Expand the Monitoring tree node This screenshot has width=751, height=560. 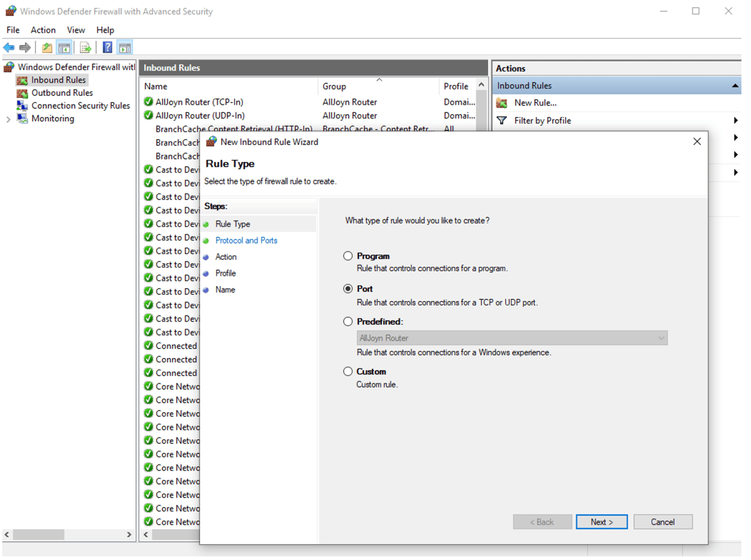pos(8,119)
